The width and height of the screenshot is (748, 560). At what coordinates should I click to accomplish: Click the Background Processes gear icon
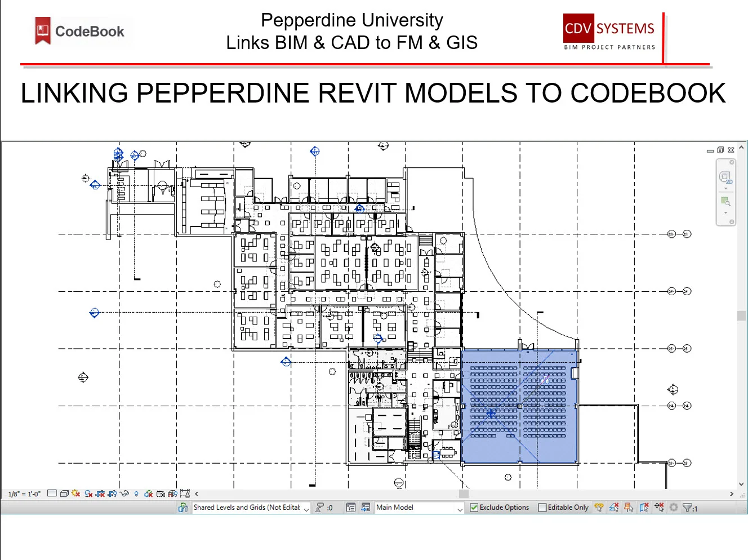674,508
